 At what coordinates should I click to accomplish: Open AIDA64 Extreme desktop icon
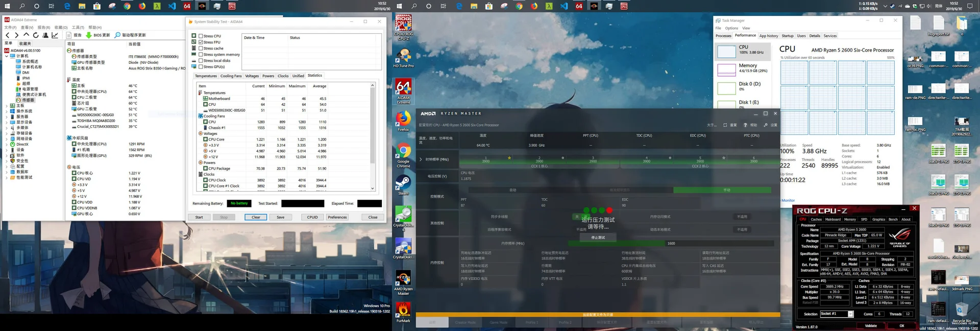click(403, 92)
